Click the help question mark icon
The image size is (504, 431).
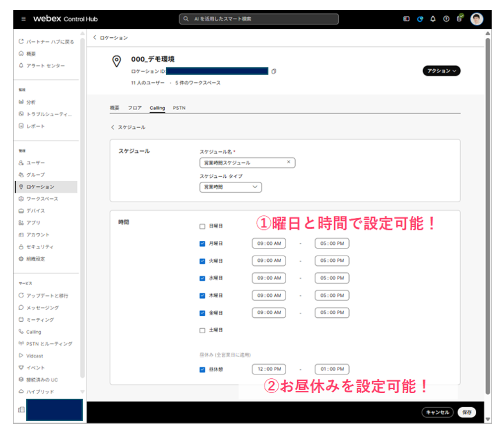click(446, 19)
